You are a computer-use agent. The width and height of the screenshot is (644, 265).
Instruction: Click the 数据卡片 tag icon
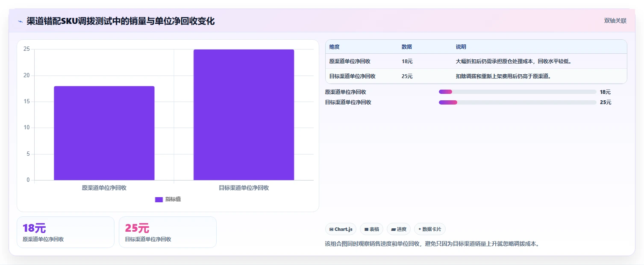point(420,229)
